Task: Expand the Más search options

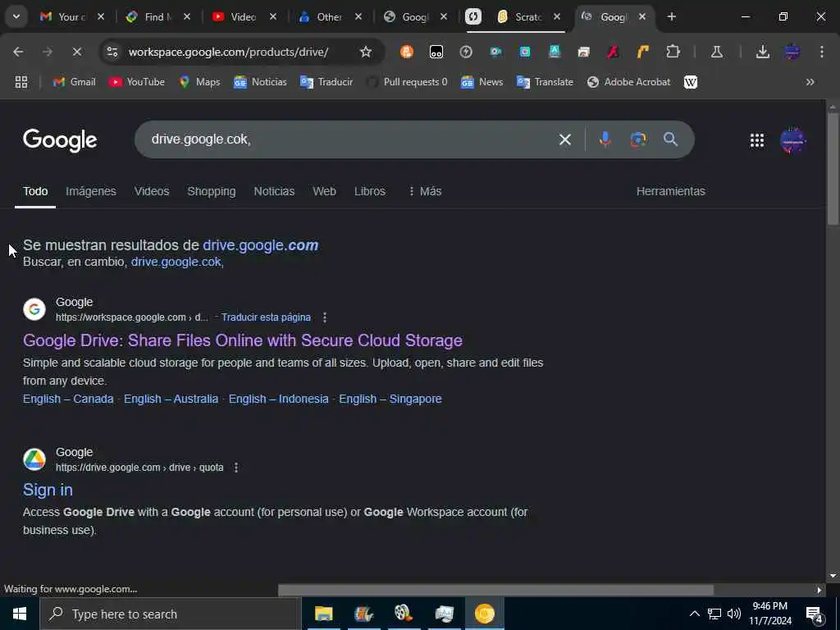Action: click(x=425, y=191)
